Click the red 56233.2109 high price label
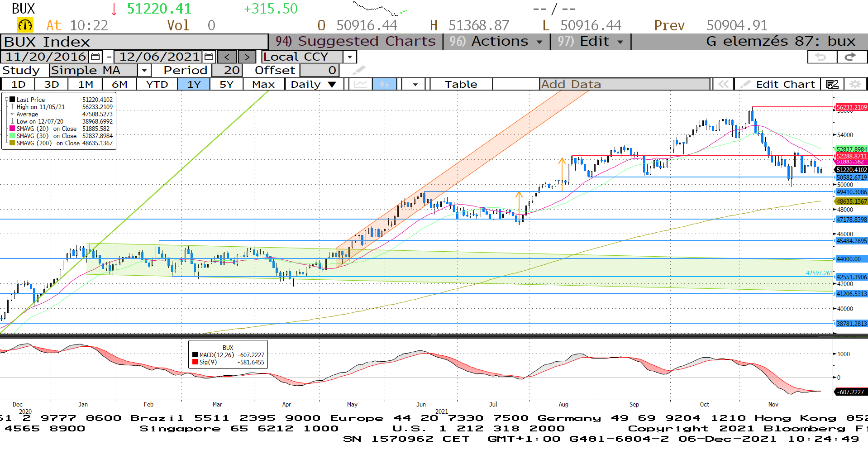Image resolution: width=868 pixels, height=464 pixels. pyautogui.click(x=851, y=107)
